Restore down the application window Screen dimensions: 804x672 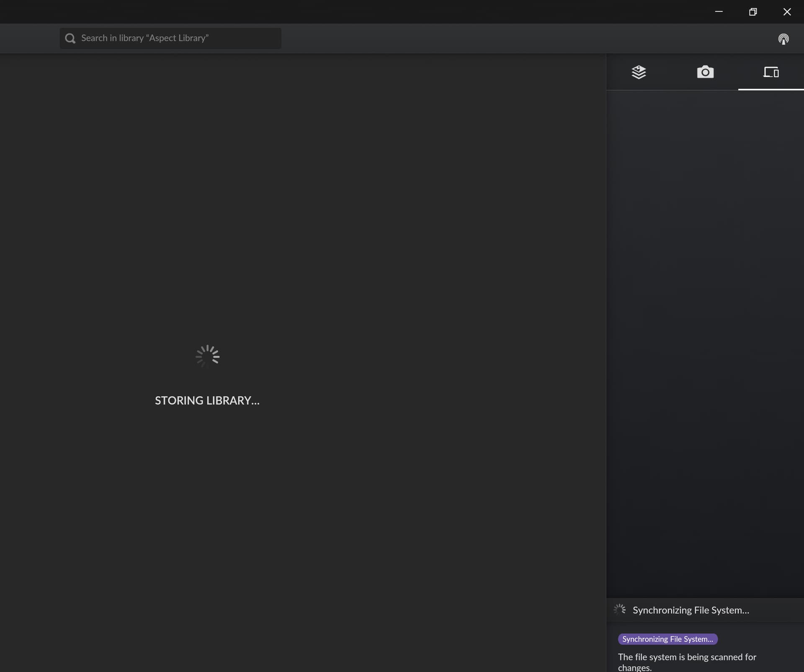click(x=753, y=12)
